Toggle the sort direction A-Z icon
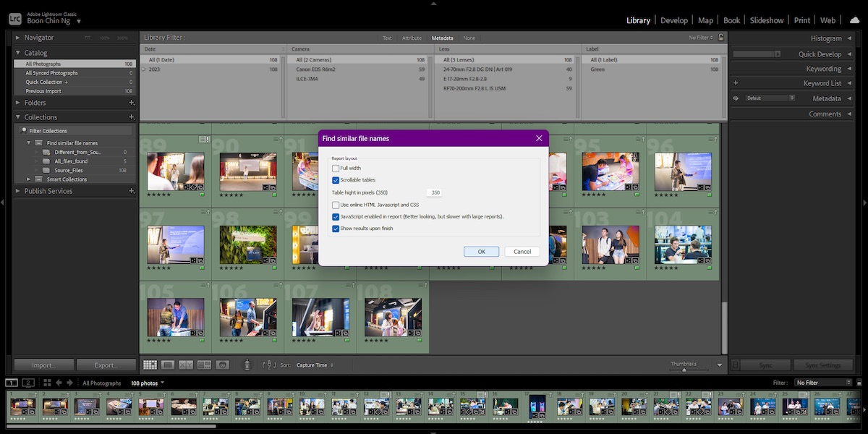868x434 pixels. pos(269,365)
